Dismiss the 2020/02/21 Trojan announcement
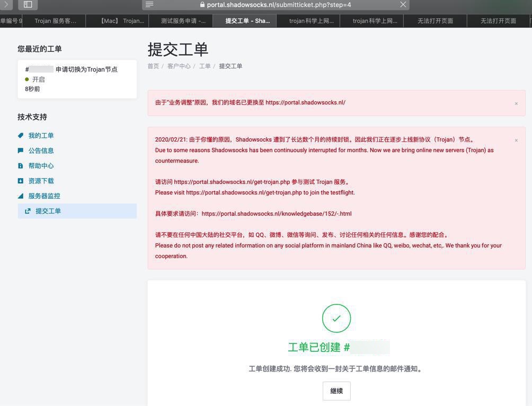The image size is (532, 406). (516, 140)
